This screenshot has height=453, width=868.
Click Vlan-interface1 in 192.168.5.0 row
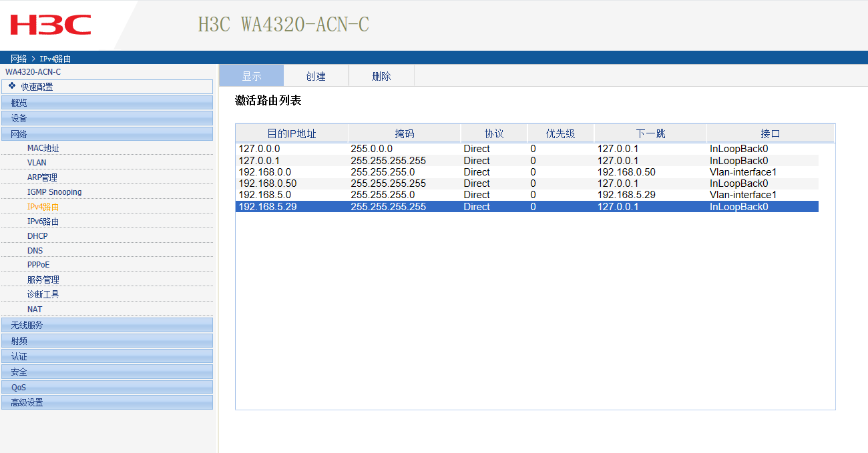click(x=743, y=195)
